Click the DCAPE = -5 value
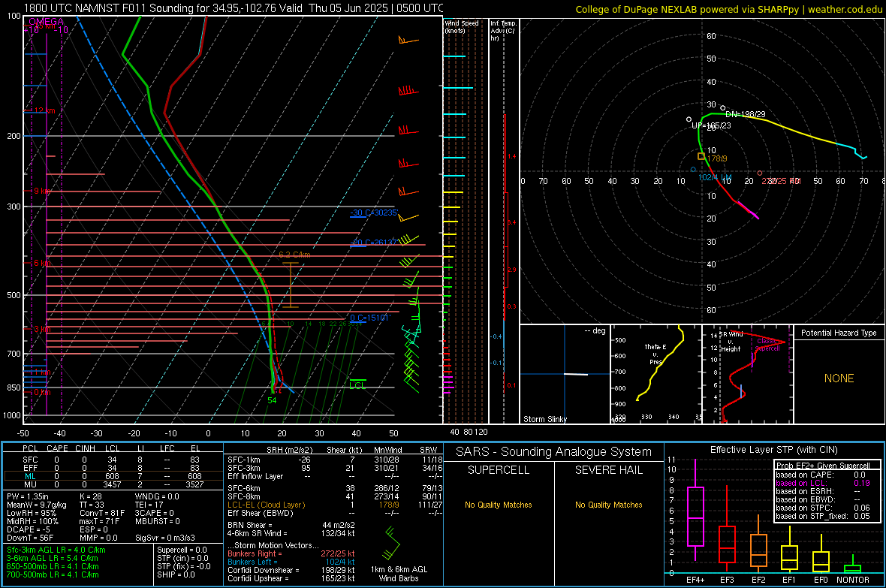Screen dimensions: 886x588 coord(29,529)
